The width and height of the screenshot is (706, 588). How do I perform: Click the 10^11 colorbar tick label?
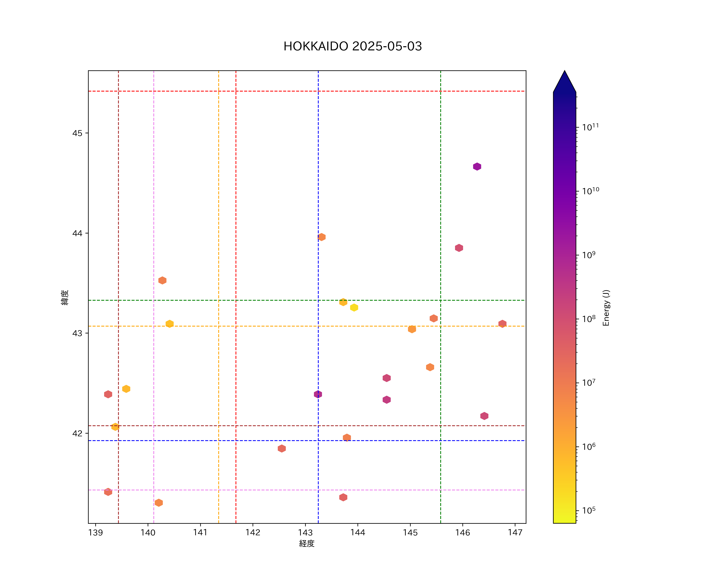[x=590, y=127]
